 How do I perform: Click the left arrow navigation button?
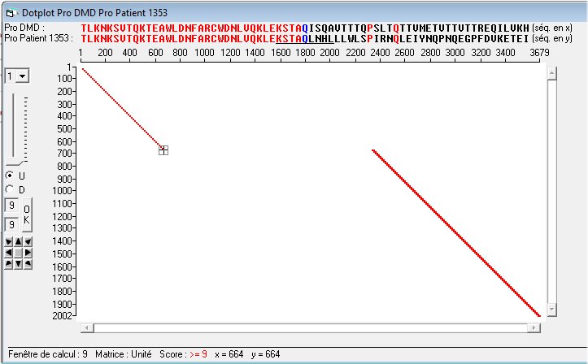pos(9,252)
